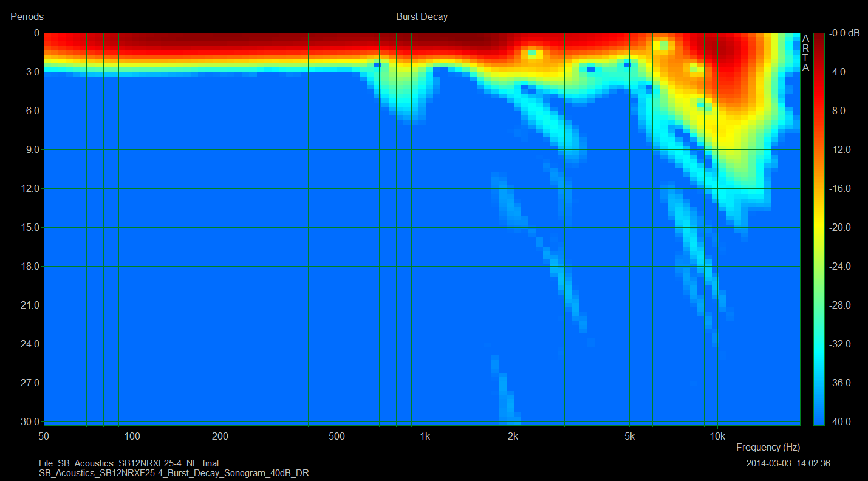Click the -0.0 dB color scale label
Screen dimensions: 868x481
845,33
